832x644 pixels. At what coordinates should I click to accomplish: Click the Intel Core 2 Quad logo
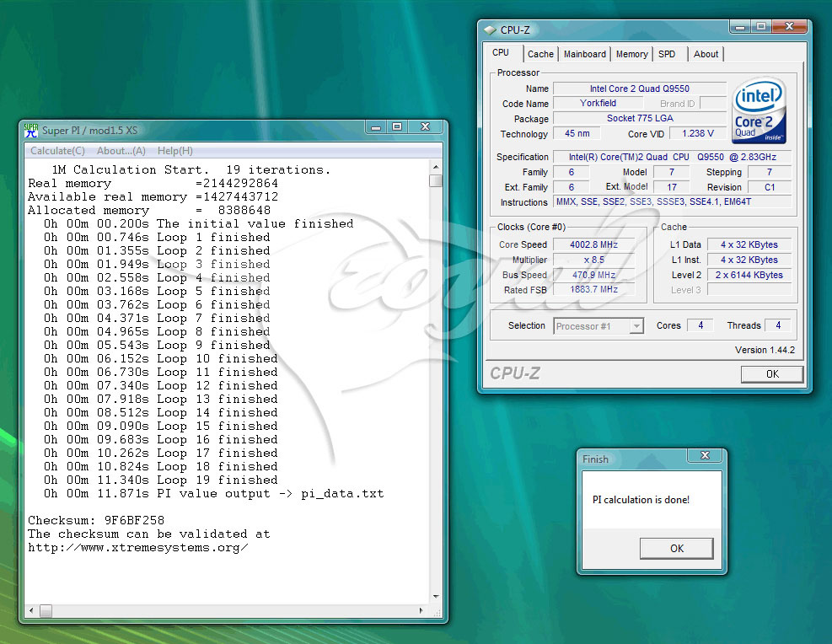pyautogui.click(x=760, y=110)
